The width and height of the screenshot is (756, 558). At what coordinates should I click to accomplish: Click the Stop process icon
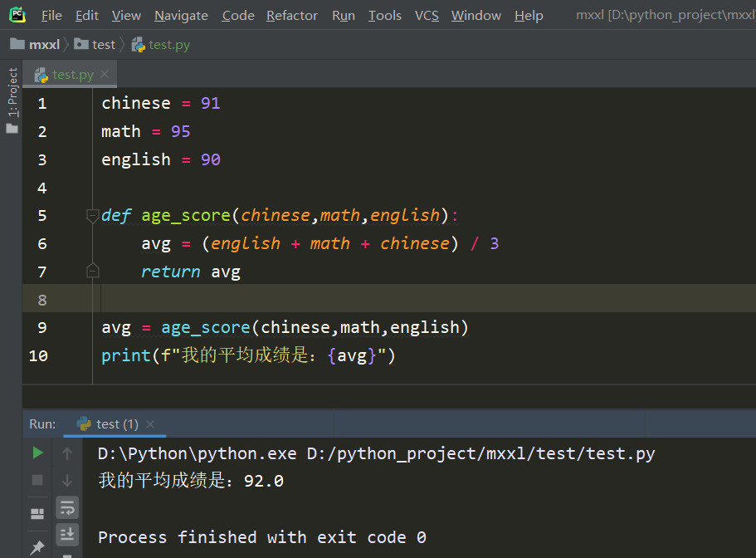[37, 480]
